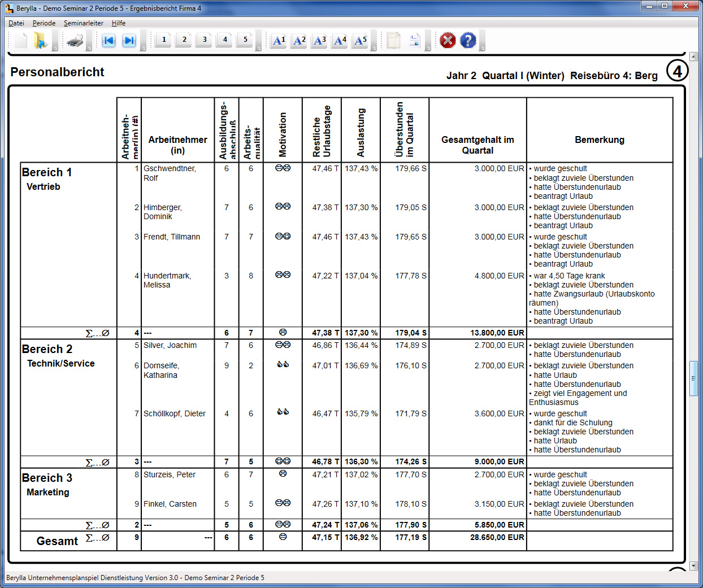Image resolution: width=703 pixels, height=588 pixels.
Task: Select the A5 toolbar icon
Action: pos(360,41)
